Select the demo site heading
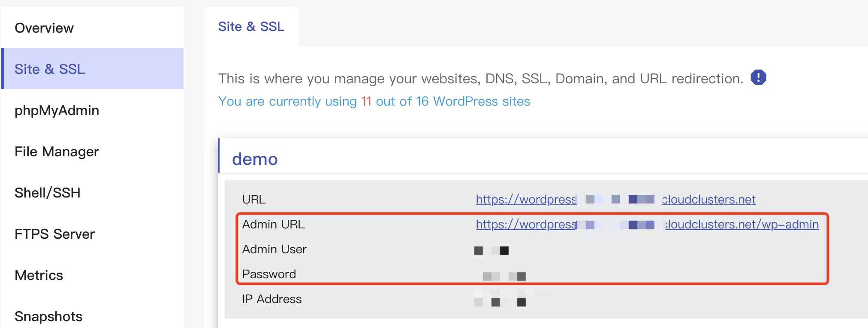This screenshot has width=868, height=328. click(255, 159)
